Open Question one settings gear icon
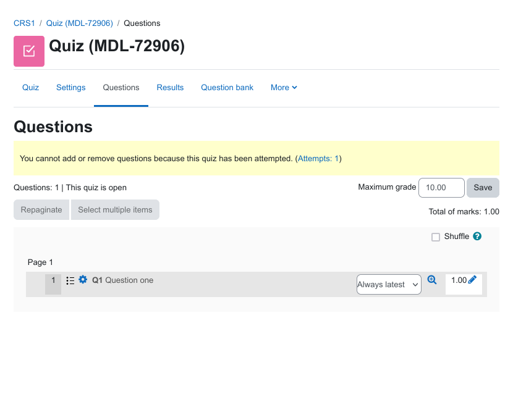513x420 pixels. (x=83, y=279)
